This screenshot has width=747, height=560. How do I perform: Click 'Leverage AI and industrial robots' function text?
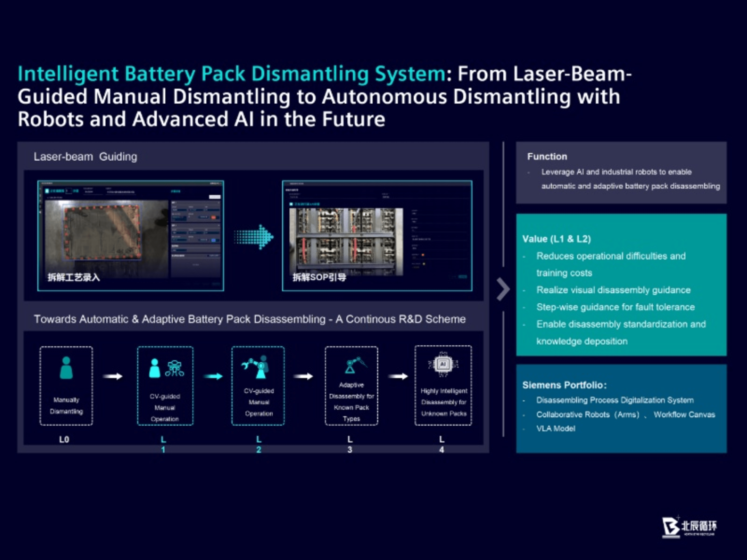[x=630, y=179]
